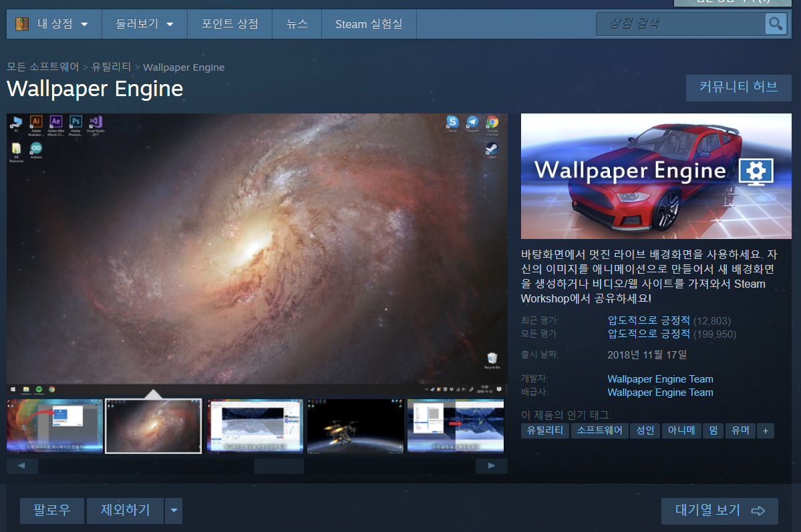Click the 팔로우 button
The image size is (801, 532).
point(52,511)
